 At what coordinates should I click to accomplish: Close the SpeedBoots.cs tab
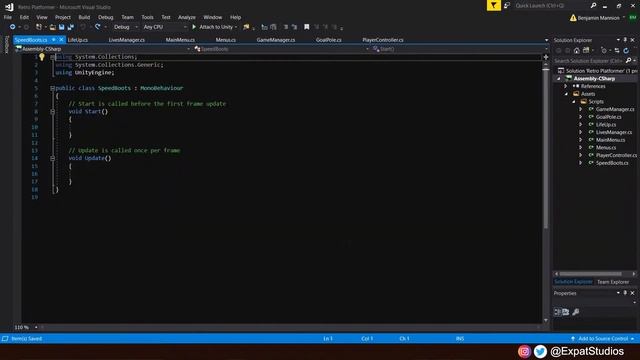click(x=61, y=40)
